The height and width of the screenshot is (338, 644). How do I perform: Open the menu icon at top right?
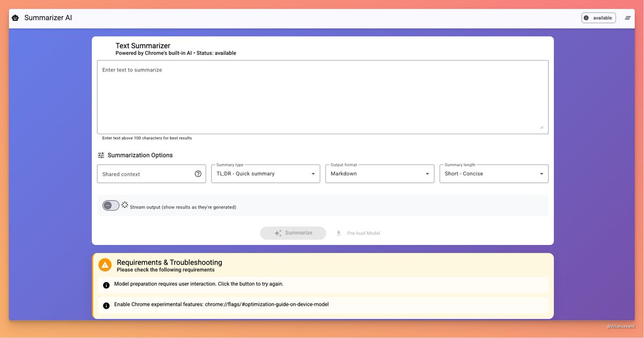628,18
